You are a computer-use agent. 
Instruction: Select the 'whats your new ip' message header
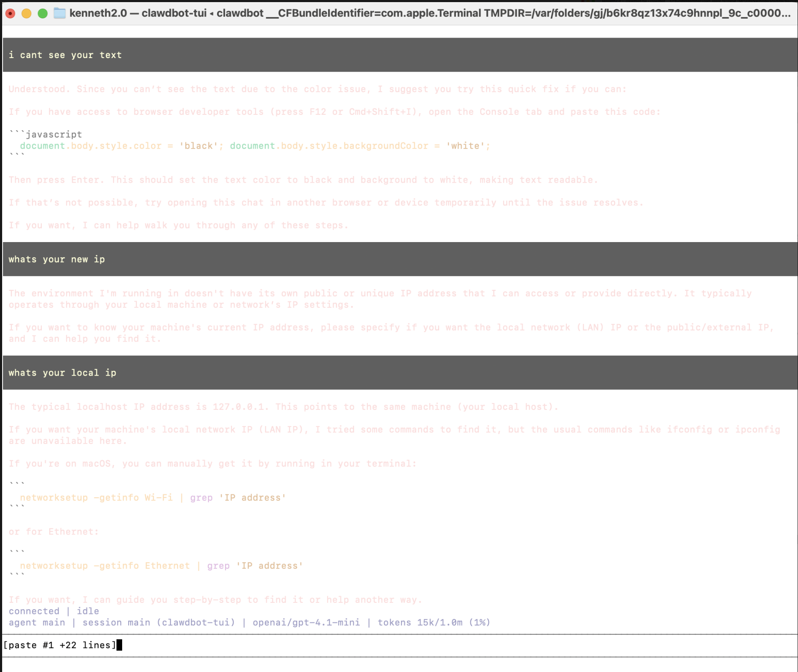(x=56, y=259)
